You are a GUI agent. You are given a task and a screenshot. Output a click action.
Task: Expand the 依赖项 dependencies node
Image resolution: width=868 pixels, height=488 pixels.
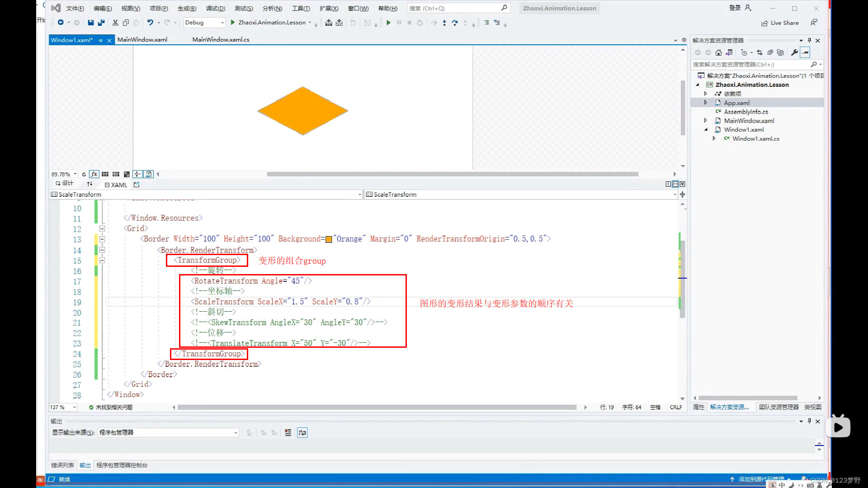tap(705, 94)
